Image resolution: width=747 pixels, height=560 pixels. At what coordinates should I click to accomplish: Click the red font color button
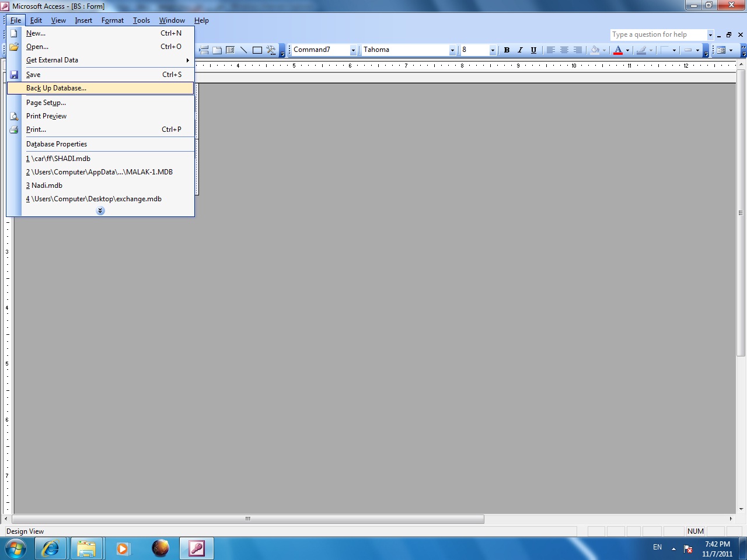618,50
